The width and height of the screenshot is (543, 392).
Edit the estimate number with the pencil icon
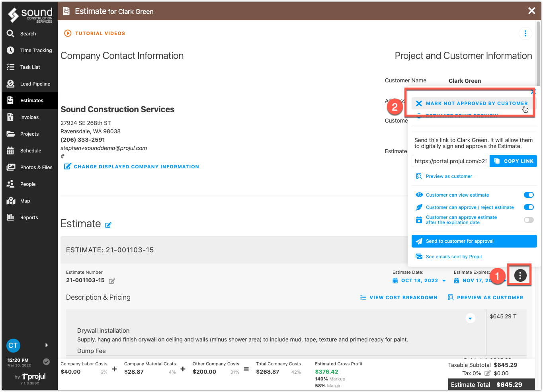(112, 281)
